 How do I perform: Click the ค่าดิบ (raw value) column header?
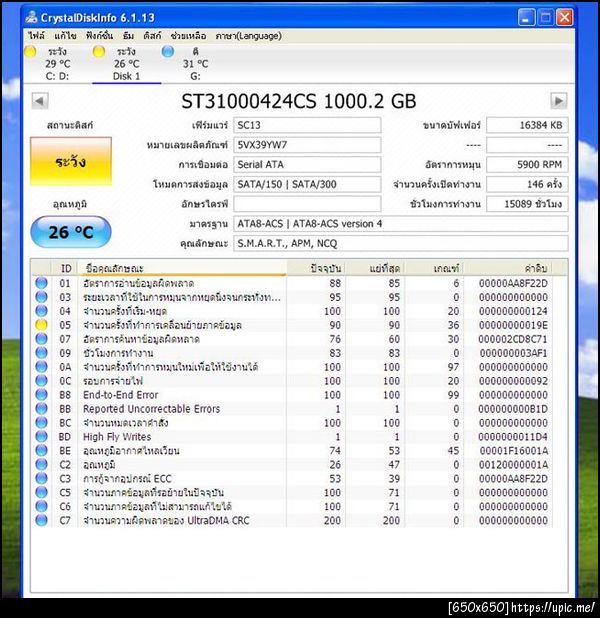tap(508, 268)
